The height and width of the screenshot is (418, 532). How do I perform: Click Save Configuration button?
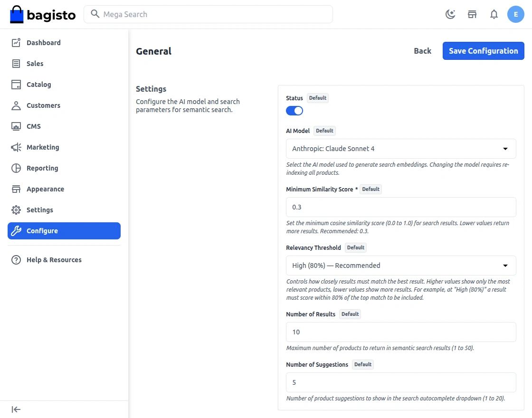click(x=483, y=51)
